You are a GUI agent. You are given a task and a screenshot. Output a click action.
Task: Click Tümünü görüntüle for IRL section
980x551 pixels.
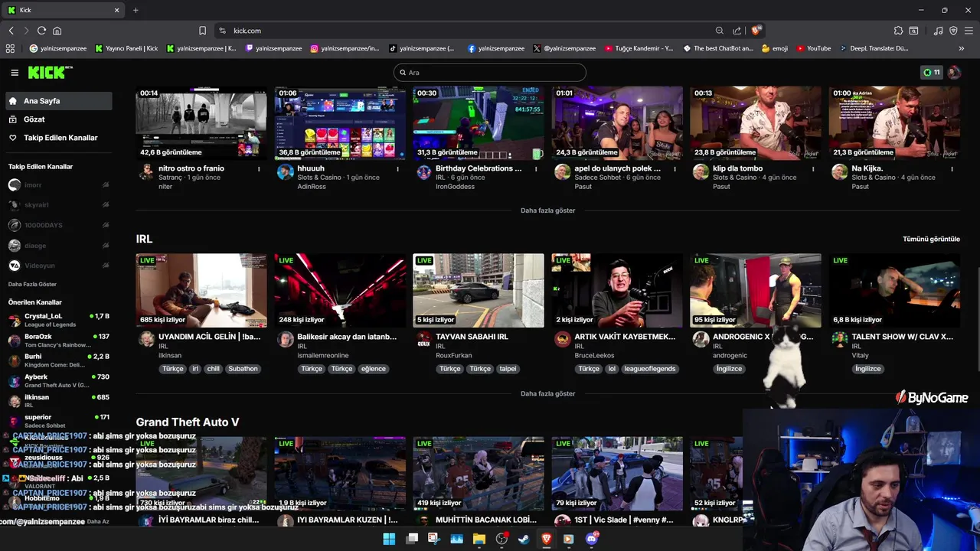pyautogui.click(x=931, y=239)
